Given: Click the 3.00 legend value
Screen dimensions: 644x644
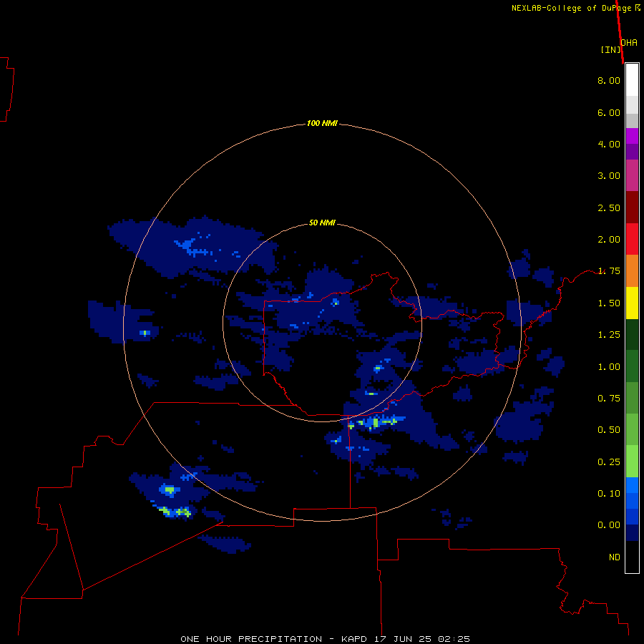Looking at the screenshot, I should click(609, 176).
